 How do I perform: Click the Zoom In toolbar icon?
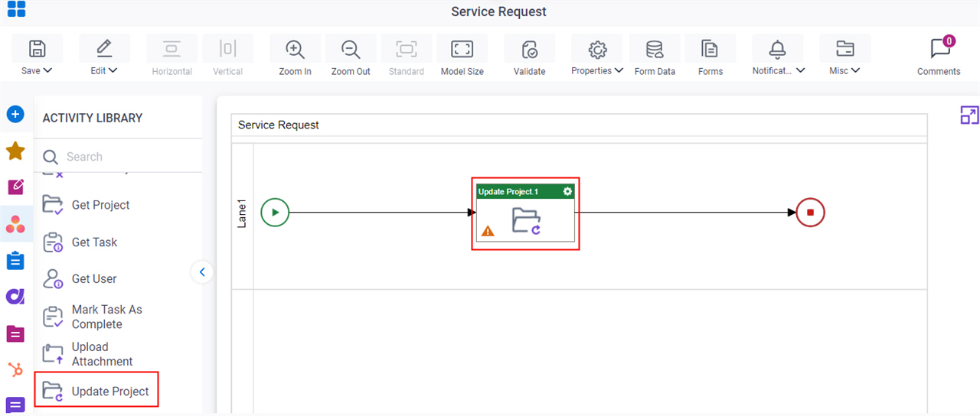point(295,49)
